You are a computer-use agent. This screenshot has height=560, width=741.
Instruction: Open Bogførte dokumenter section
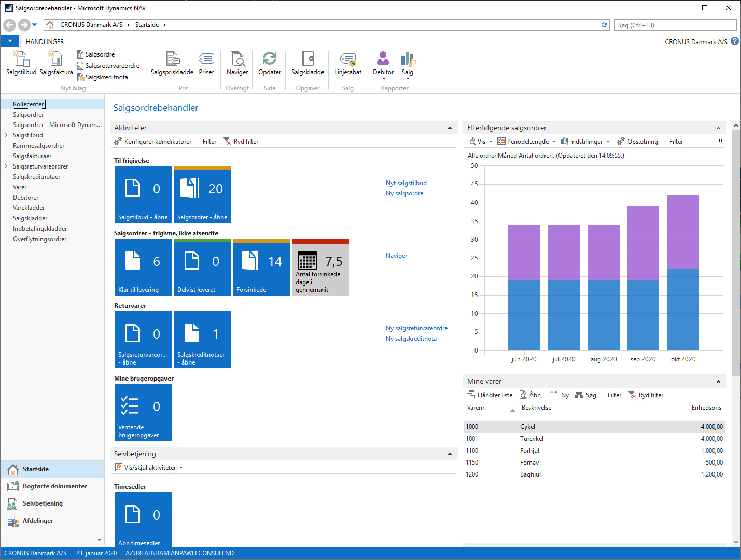tap(52, 486)
